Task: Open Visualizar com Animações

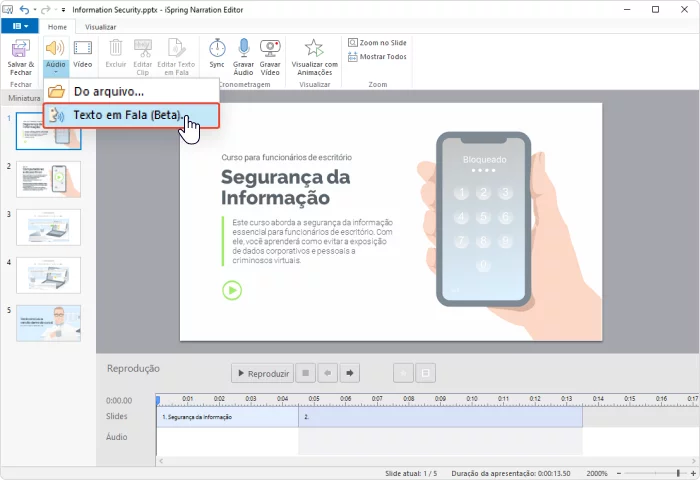Action: coord(314,55)
